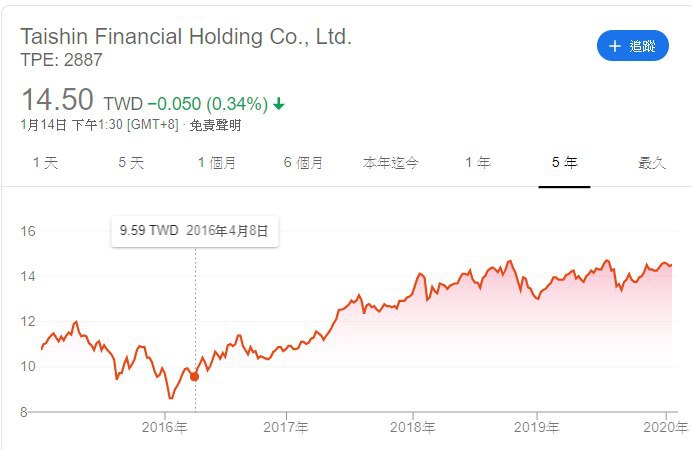Click the TPE: 2887 ticker symbol

(x=61, y=60)
